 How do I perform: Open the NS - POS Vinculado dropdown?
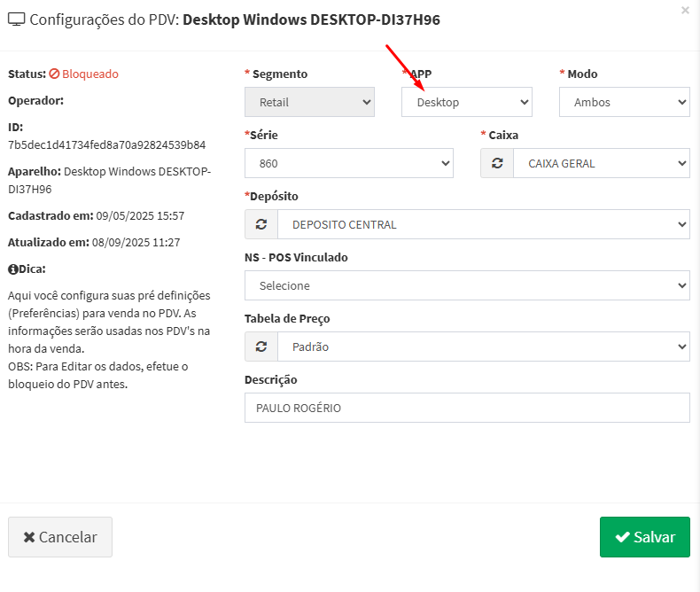coord(466,285)
